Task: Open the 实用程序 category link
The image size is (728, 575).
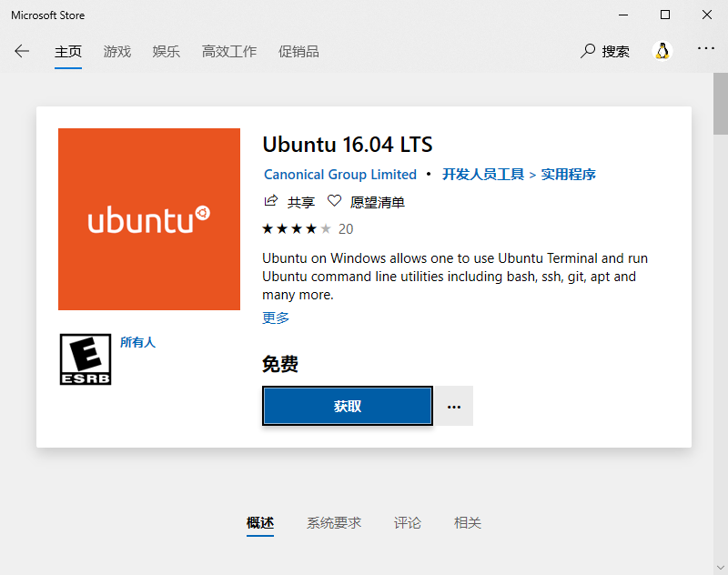Action: (569, 174)
